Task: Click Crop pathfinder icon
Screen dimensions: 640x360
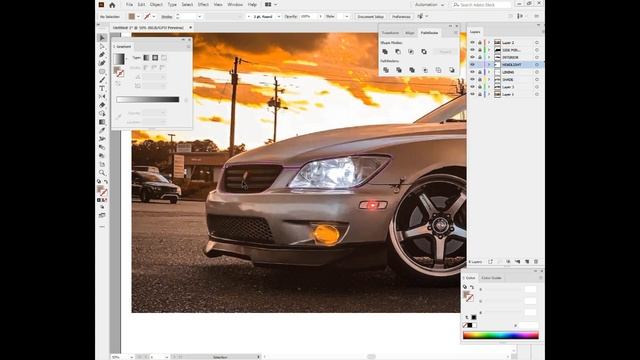Action: 425,70
